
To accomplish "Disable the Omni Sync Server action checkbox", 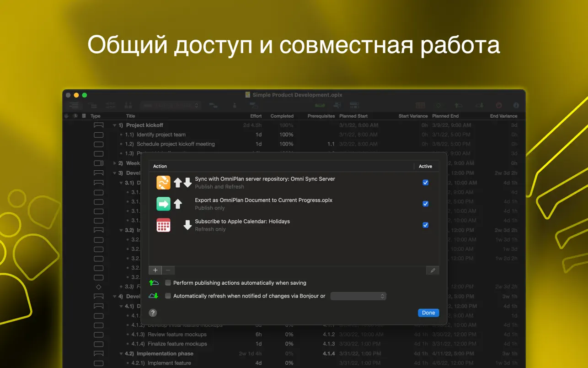I will click(x=425, y=183).
